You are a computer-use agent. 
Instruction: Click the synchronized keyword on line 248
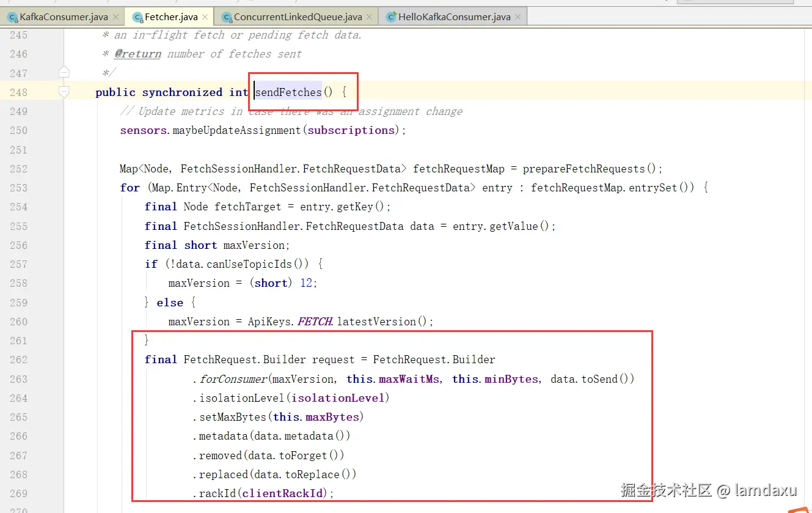[182, 92]
